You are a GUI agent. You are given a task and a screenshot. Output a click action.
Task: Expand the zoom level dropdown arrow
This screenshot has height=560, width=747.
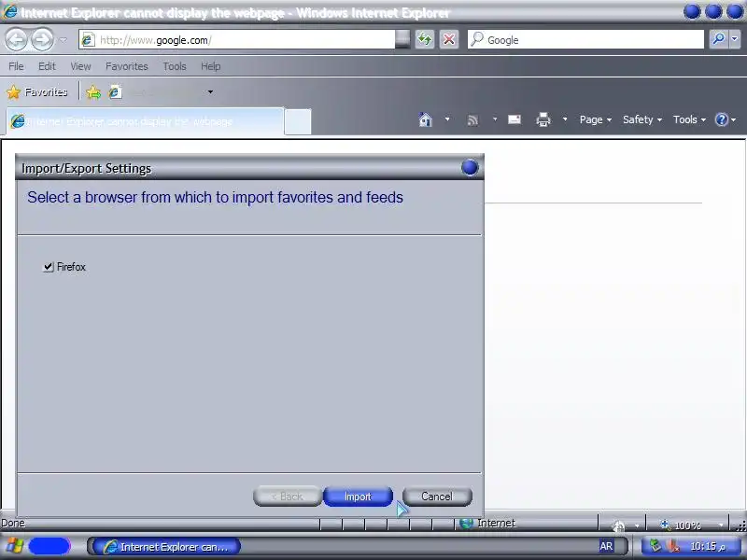pyautogui.click(x=721, y=525)
